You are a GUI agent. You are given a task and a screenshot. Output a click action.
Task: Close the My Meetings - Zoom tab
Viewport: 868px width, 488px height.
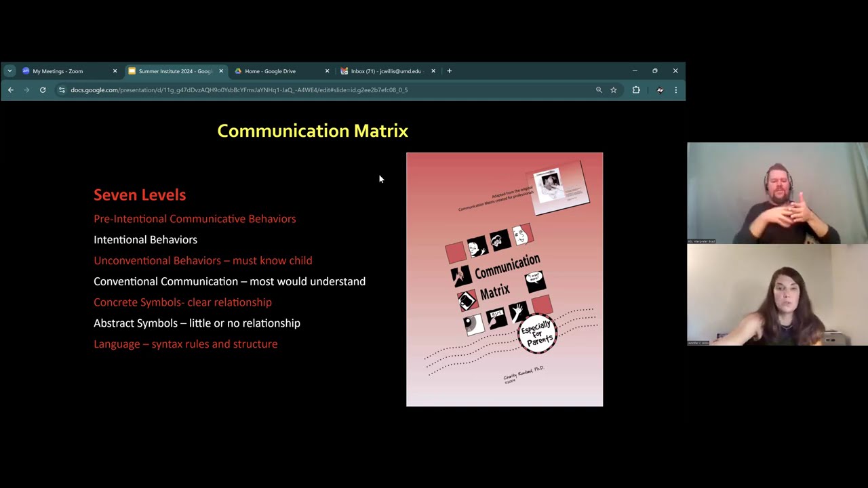(115, 70)
